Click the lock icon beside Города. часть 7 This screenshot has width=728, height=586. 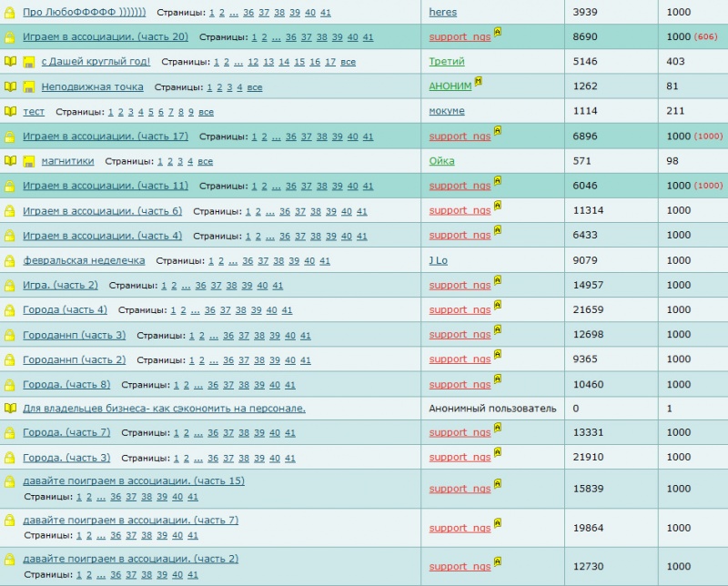[9, 433]
